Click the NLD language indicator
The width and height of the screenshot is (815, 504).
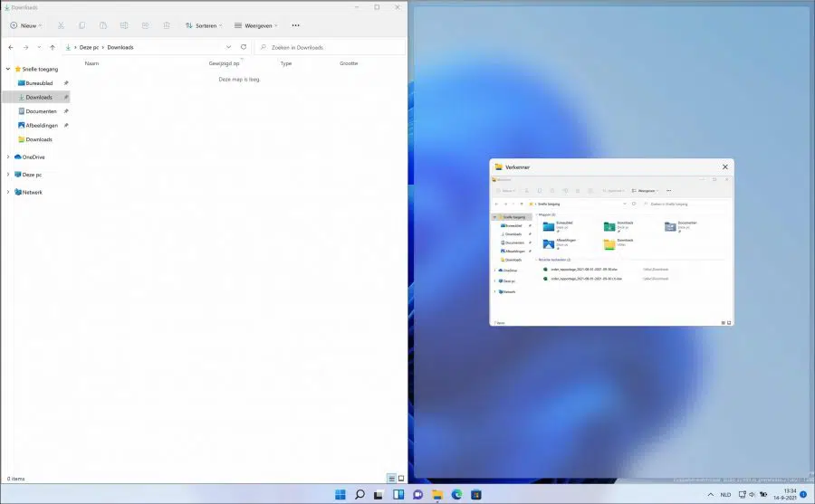tap(725, 495)
